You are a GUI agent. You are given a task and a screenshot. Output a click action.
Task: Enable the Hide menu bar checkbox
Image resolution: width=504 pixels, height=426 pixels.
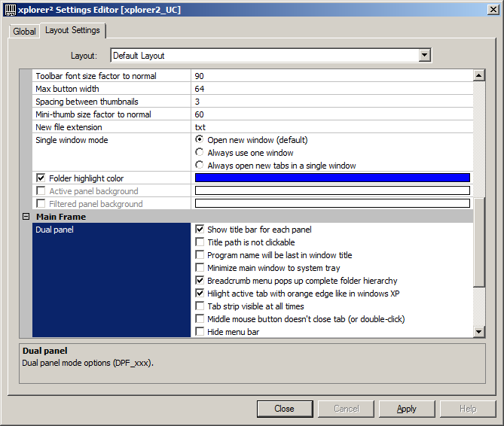pos(200,331)
